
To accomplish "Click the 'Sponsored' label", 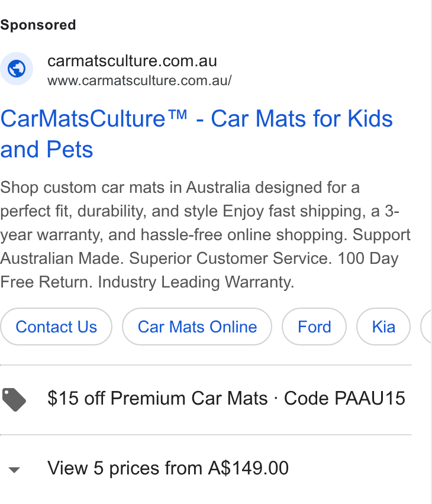I will tap(38, 25).
